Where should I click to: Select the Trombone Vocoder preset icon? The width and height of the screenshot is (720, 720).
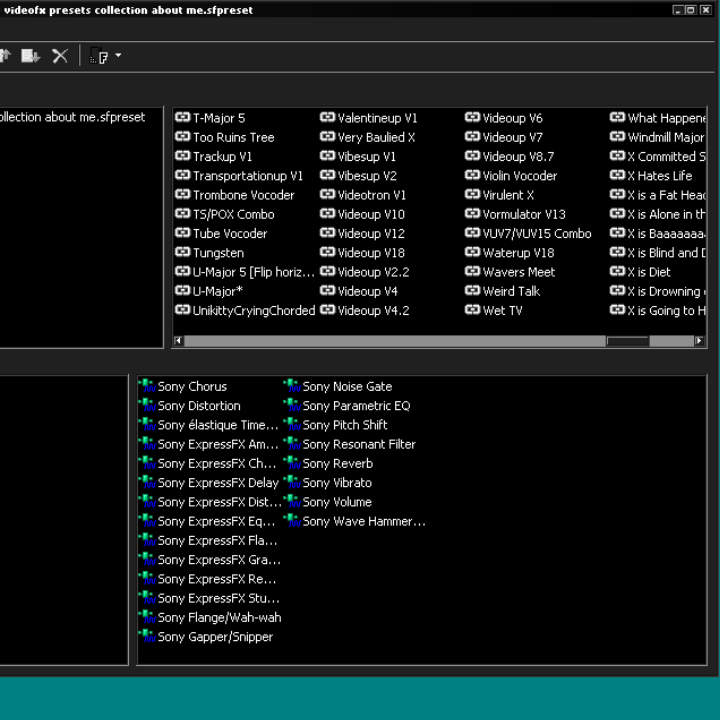tap(182, 195)
